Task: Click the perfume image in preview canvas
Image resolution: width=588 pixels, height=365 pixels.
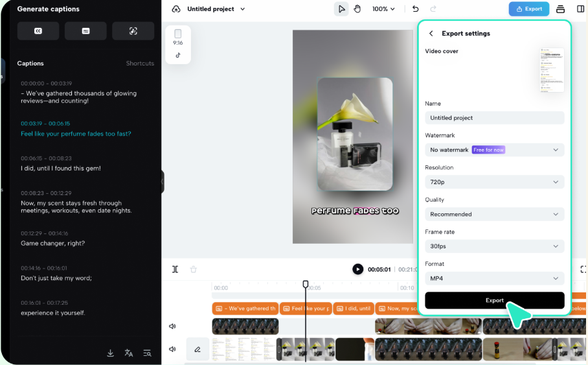Action: pos(355,134)
